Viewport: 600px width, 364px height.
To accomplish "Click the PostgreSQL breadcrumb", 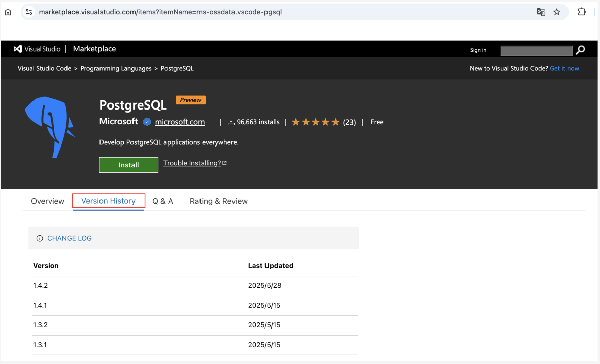I will pyautogui.click(x=177, y=68).
